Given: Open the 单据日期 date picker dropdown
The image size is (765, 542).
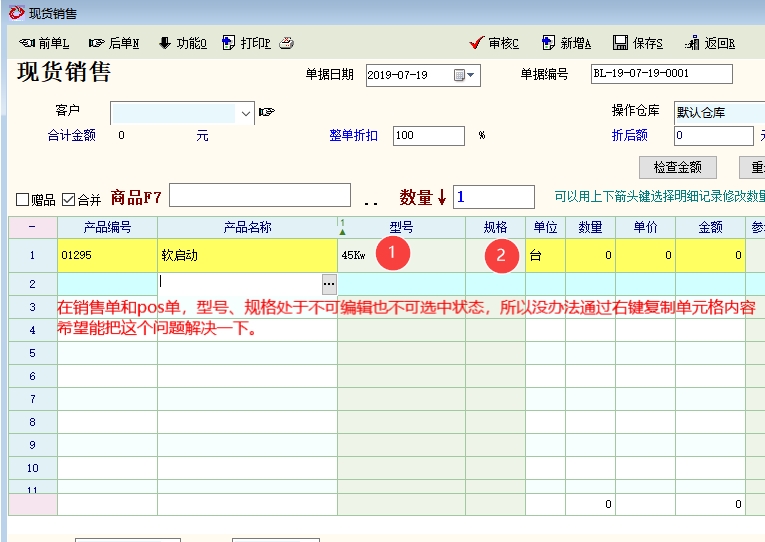Looking at the screenshot, I should point(466,75).
